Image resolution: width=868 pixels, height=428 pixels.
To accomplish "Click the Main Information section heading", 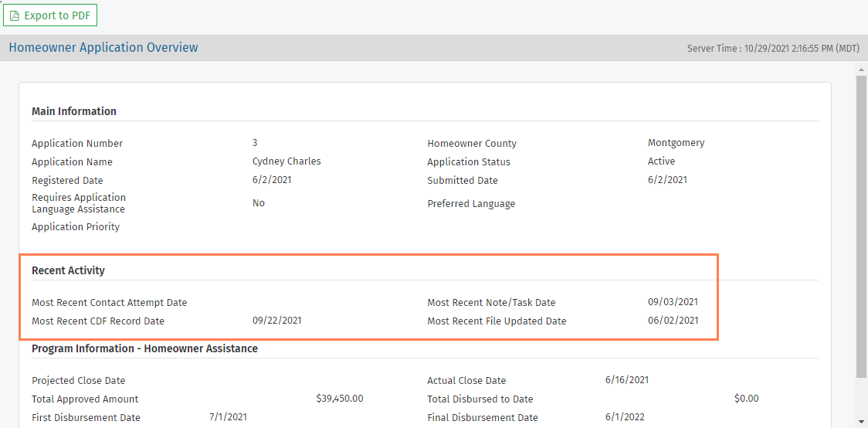I will [x=74, y=111].
